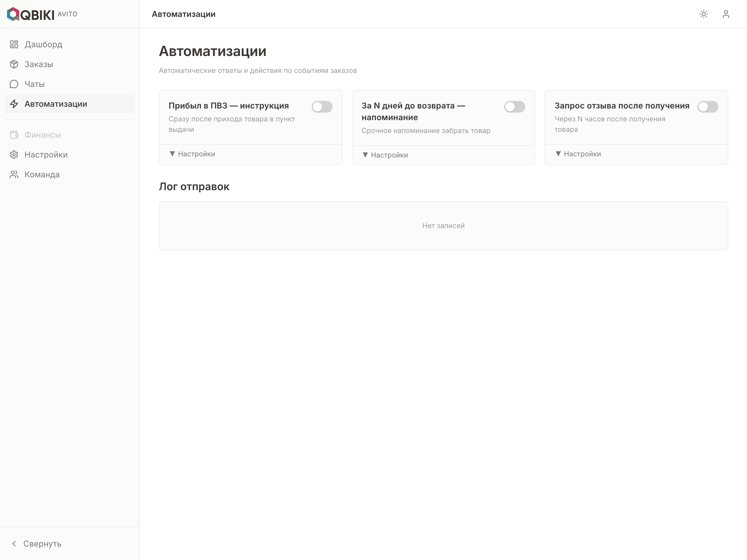The height and width of the screenshot is (560, 747).
Task: Click the Orders box icon
Action: pos(14,64)
